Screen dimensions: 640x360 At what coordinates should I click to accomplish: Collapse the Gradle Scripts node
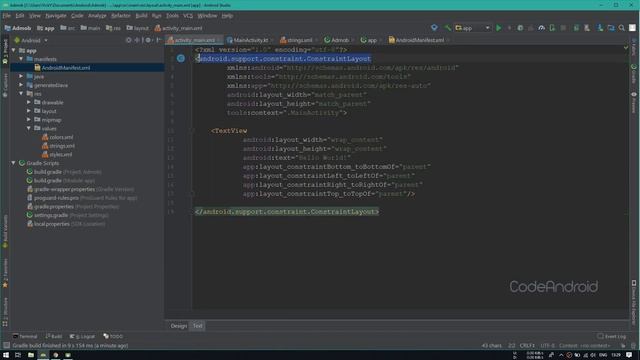13,163
